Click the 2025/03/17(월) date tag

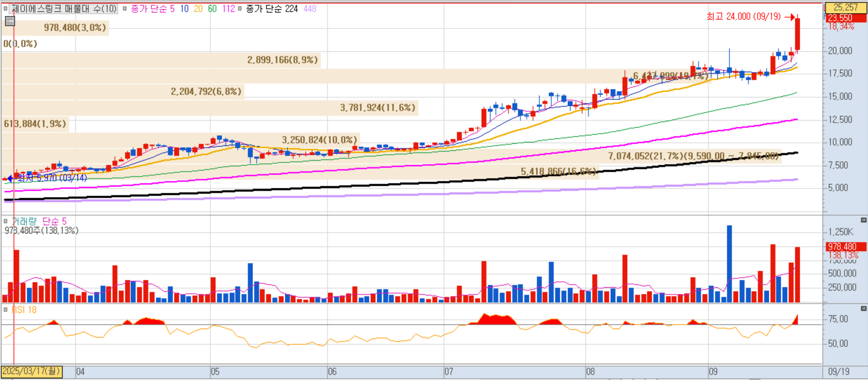[x=32, y=371]
